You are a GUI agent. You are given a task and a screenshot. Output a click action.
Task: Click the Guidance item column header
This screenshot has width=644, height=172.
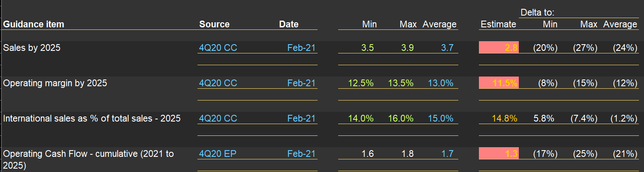(34, 24)
